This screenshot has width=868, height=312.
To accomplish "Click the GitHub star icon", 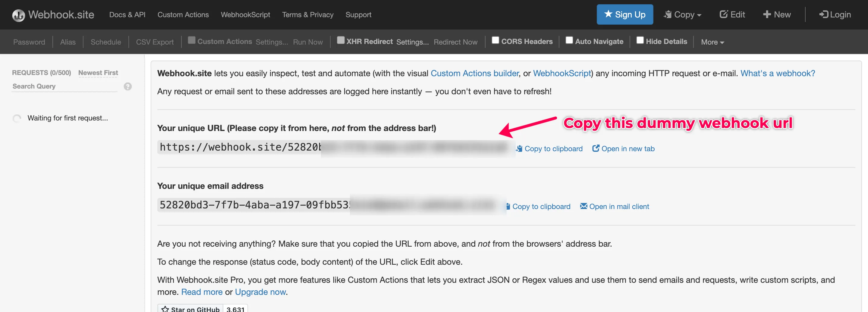I will pyautogui.click(x=165, y=309).
